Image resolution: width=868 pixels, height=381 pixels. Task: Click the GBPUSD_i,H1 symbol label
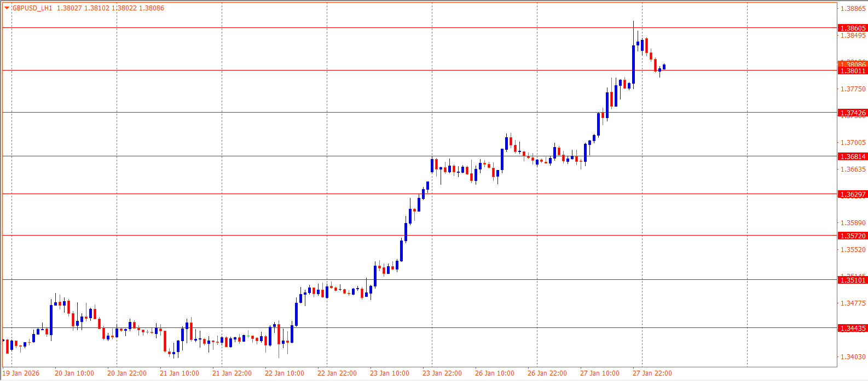pyautogui.click(x=32, y=8)
